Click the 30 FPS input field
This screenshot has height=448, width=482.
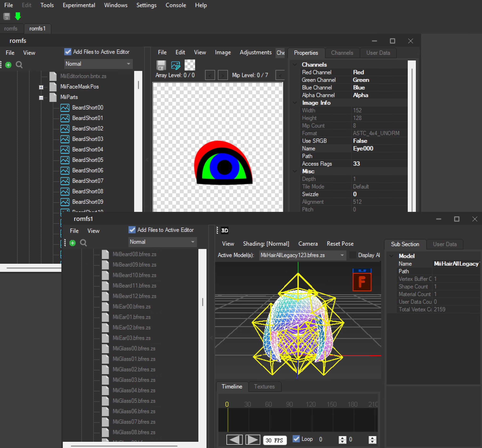[x=274, y=440]
